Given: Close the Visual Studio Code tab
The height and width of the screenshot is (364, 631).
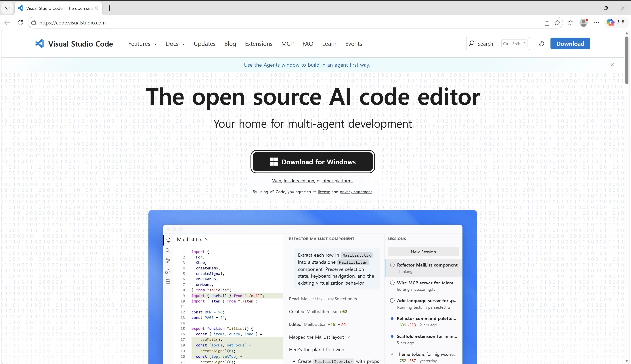Looking at the screenshot, I should click(97, 8).
